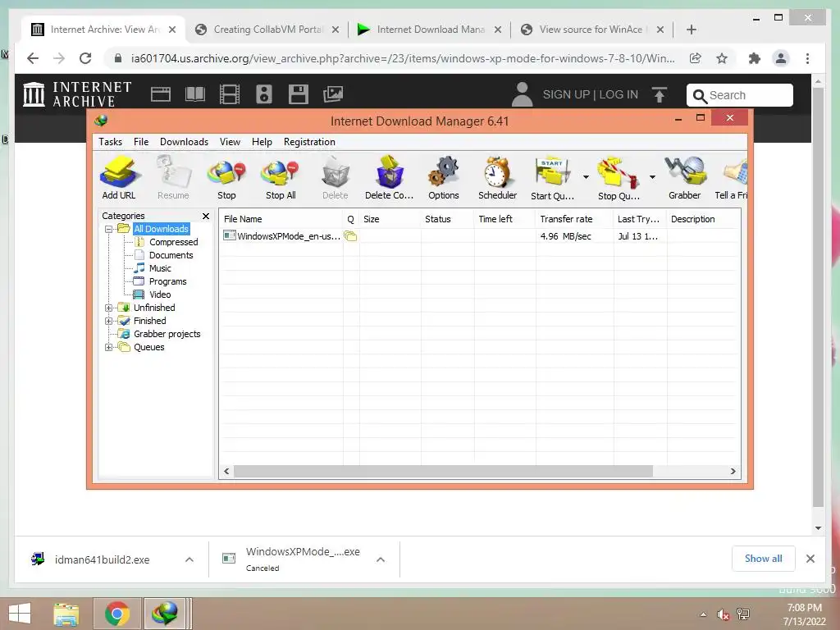Collapse the All Downloads tree node
The width and height of the screenshot is (840, 630).
click(x=109, y=230)
